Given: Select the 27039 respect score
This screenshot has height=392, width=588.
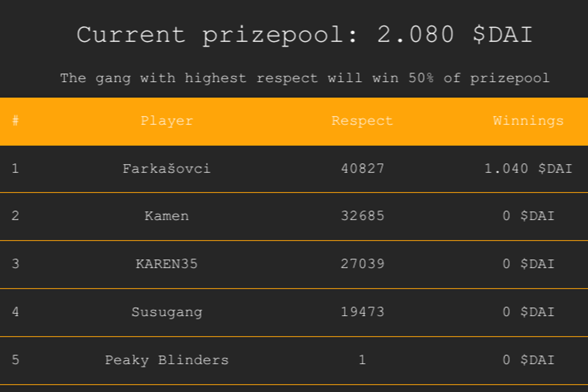Looking at the screenshot, I should [x=363, y=264].
